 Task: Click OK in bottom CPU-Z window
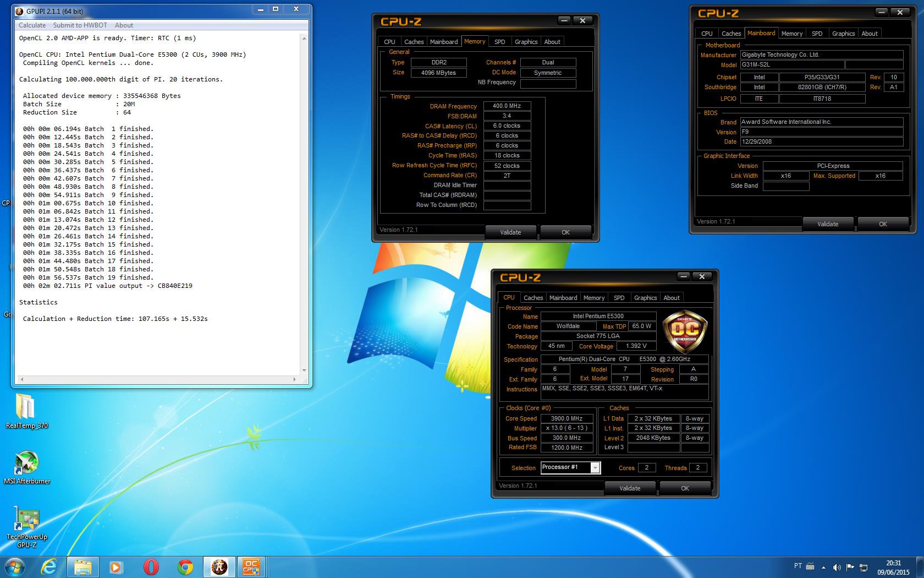pos(685,488)
